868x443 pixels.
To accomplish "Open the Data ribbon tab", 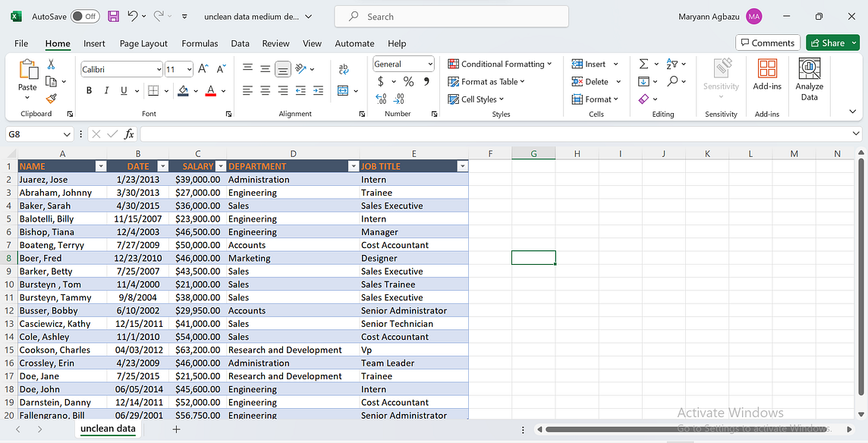I will tap(240, 43).
